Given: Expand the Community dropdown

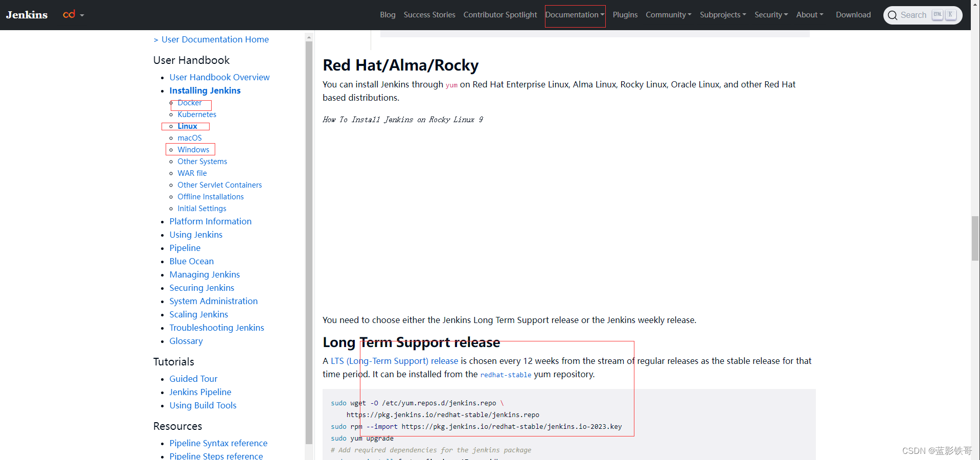Looking at the screenshot, I should pos(668,15).
